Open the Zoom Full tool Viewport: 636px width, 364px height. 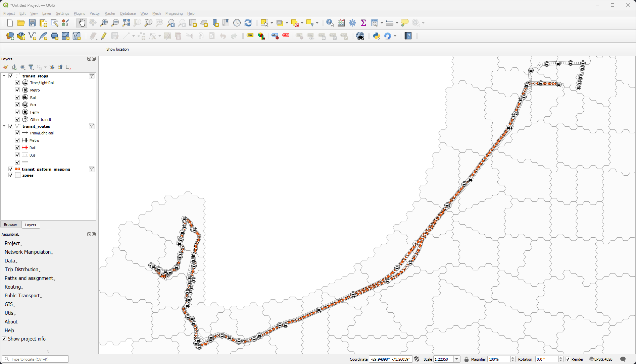click(x=127, y=22)
